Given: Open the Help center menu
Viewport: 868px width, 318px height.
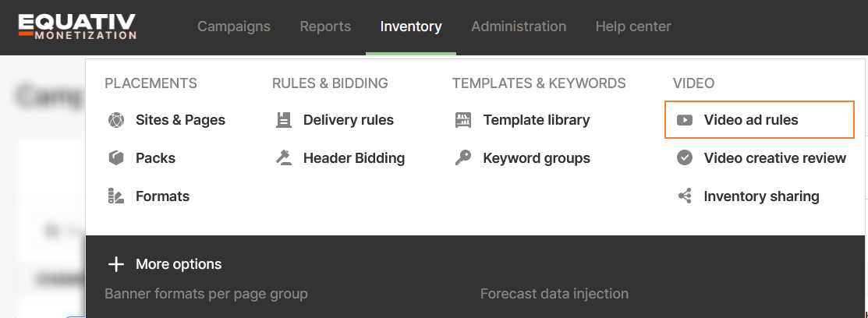Looking at the screenshot, I should (x=633, y=26).
